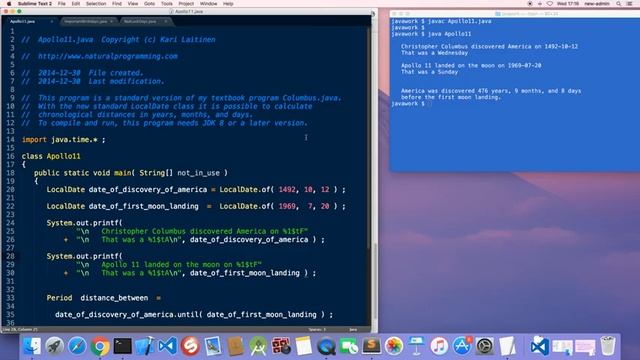Open the Tools menu
Image resolution: width=640 pixels, height=360 pixels.
[x=167, y=4]
